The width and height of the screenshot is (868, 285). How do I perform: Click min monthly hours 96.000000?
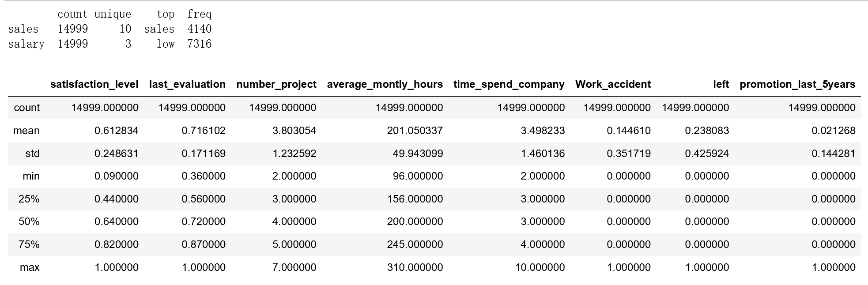418,176
